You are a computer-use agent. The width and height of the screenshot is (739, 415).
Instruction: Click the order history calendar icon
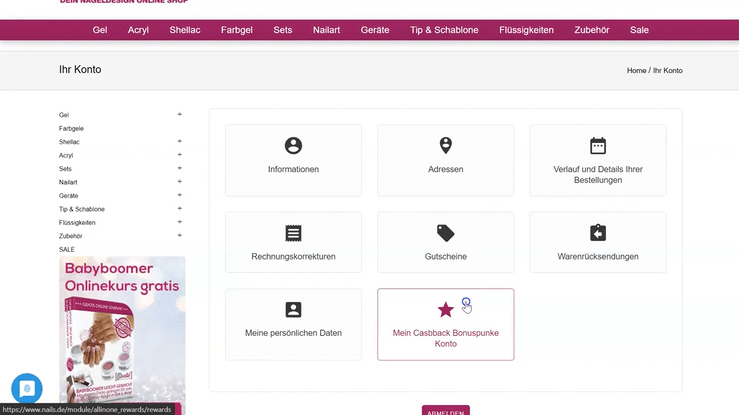[598, 146]
